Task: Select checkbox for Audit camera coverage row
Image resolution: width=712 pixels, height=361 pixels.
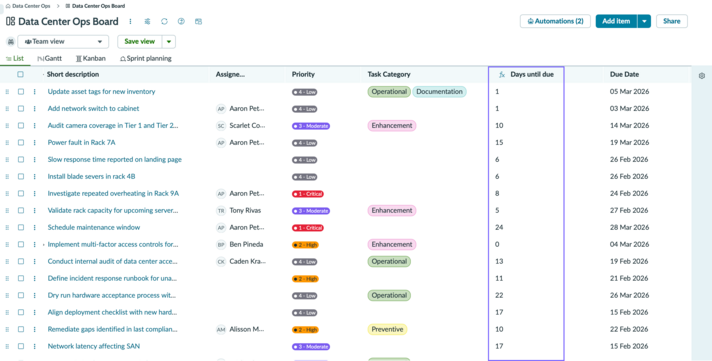Action: tap(21, 126)
